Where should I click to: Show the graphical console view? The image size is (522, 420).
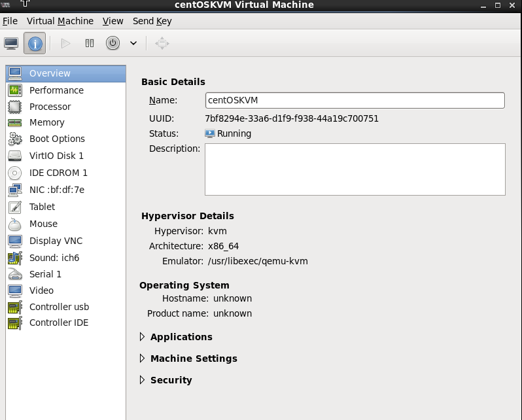point(11,43)
